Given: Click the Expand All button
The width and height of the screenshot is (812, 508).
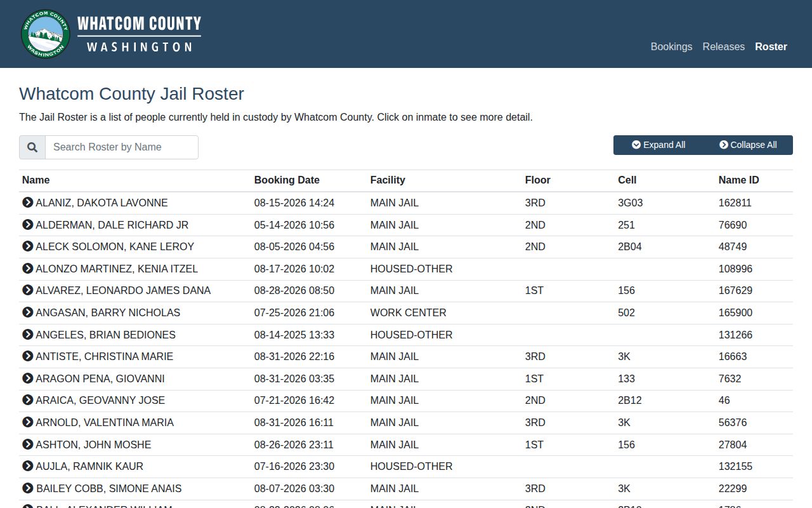Looking at the screenshot, I should pyautogui.click(x=658, y=145).
